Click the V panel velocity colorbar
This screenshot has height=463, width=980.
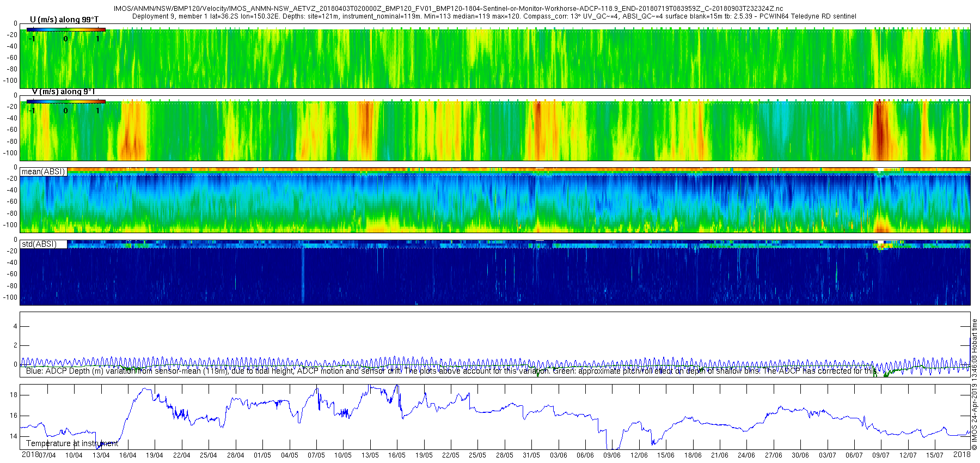pos(66,101)
